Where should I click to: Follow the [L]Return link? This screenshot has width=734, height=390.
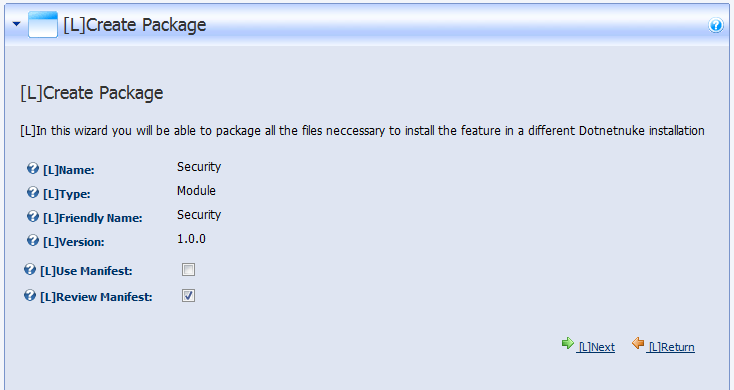click(671, 347)
